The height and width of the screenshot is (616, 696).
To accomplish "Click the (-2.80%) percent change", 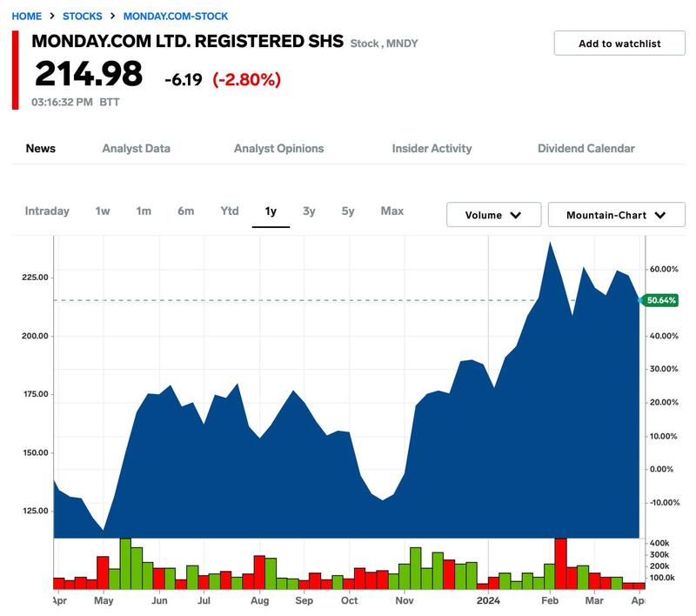I will click(247, 80).
